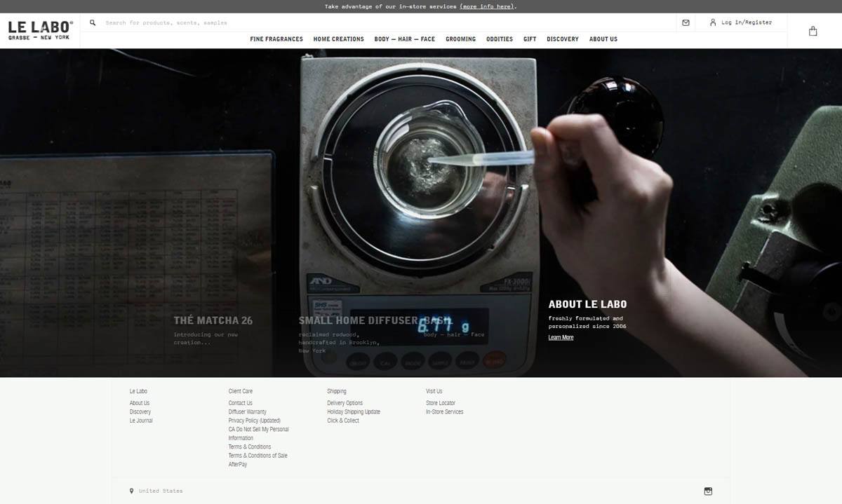Click the search magnifier icon

click(92, 22)
